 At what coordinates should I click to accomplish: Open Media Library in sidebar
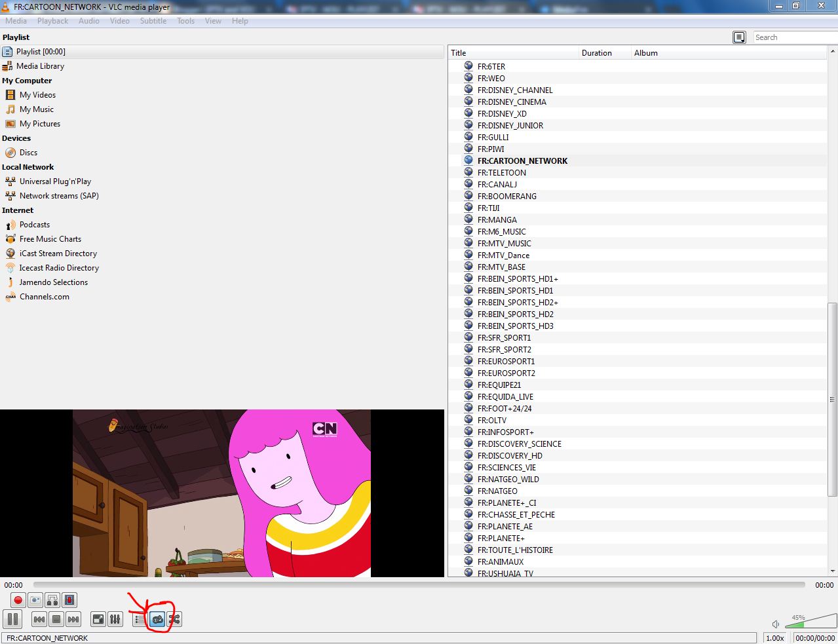[x=40, y=66]
